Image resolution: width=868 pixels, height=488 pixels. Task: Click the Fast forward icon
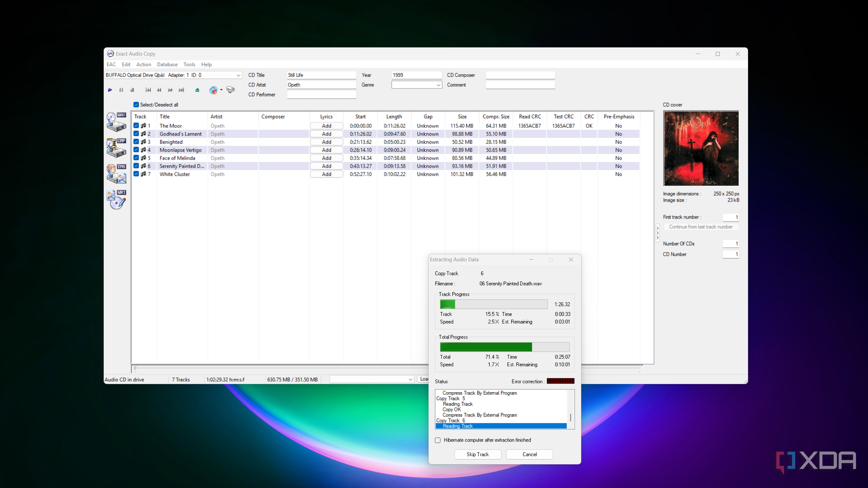tap(170, 90)
